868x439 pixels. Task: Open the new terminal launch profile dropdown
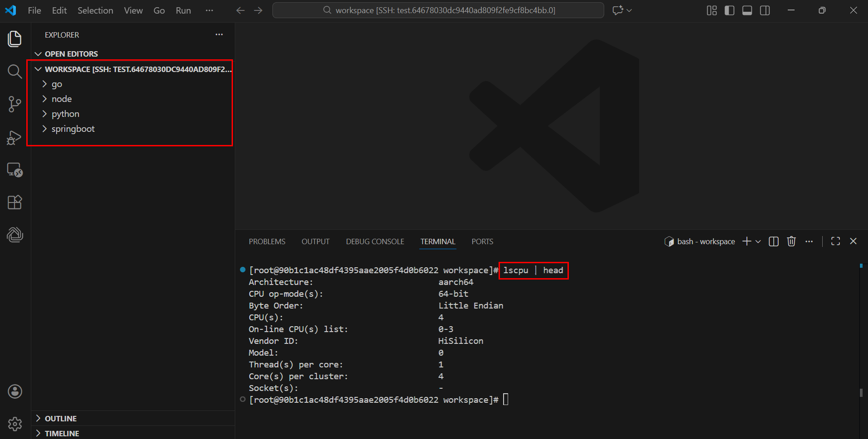pyautogui.click(x=758, y=241)
